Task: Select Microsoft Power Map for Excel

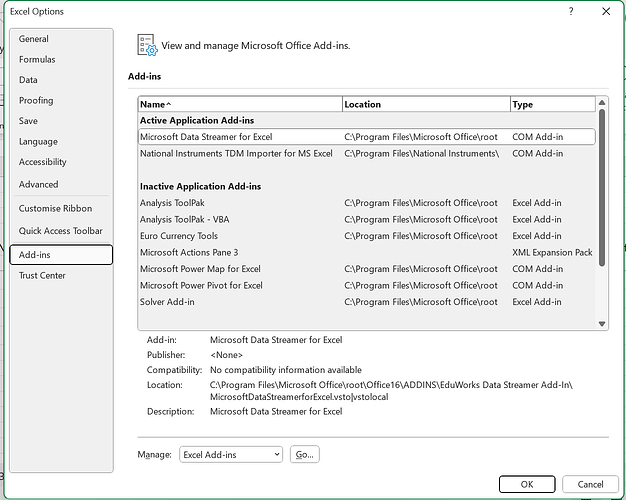Action: click(366, 269)
